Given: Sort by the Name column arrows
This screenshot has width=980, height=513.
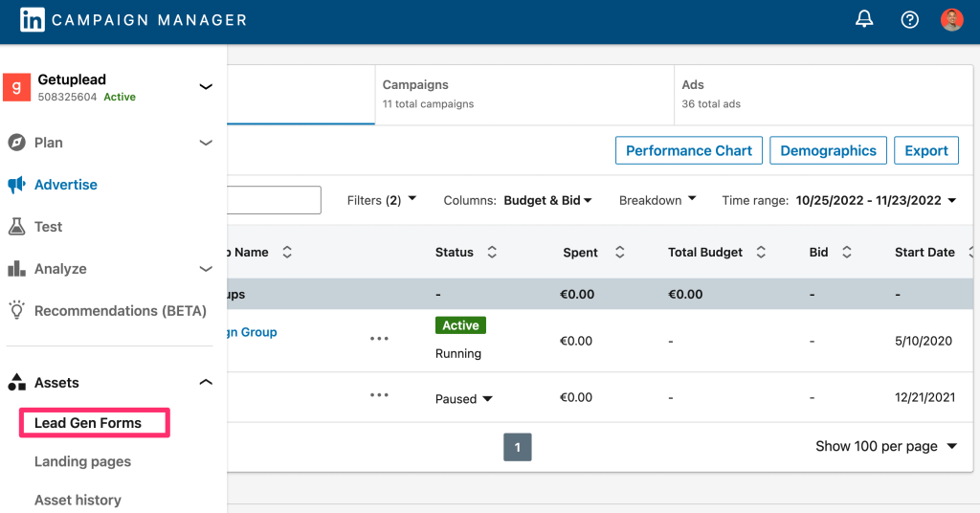Looking at the screenshot, I should tap(287, 252).
